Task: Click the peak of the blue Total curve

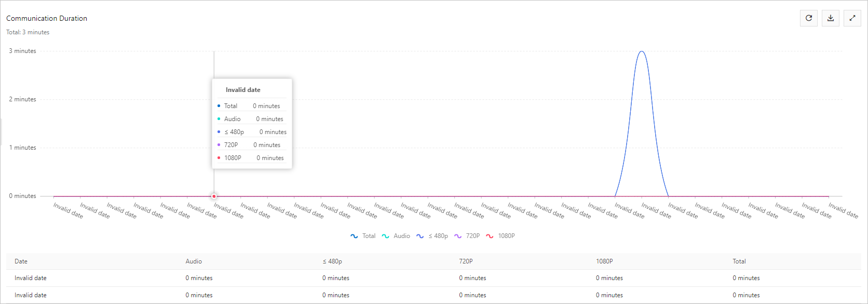Action: (x=642, y=51)
